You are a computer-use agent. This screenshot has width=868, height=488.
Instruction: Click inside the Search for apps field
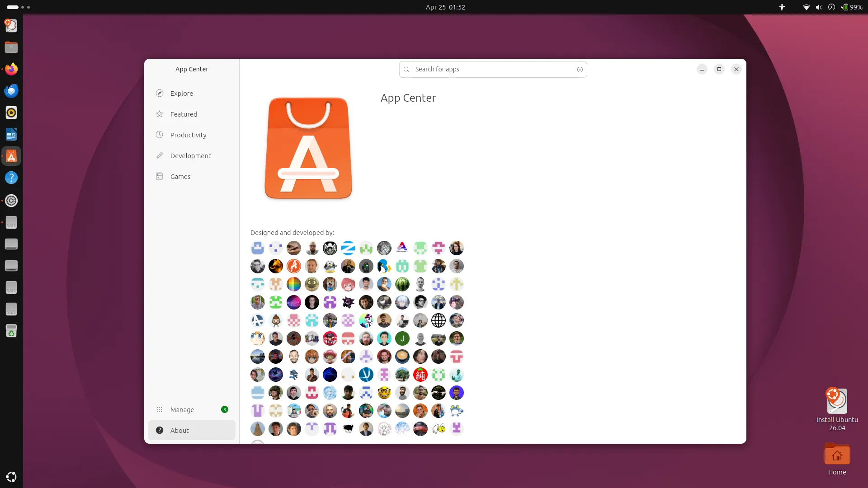coord(488,69)
